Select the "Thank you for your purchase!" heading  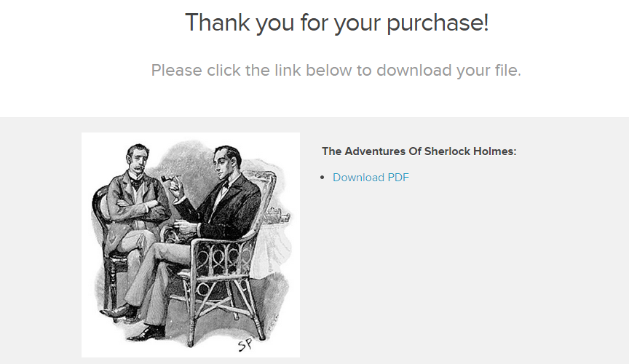tap(336, 23)
